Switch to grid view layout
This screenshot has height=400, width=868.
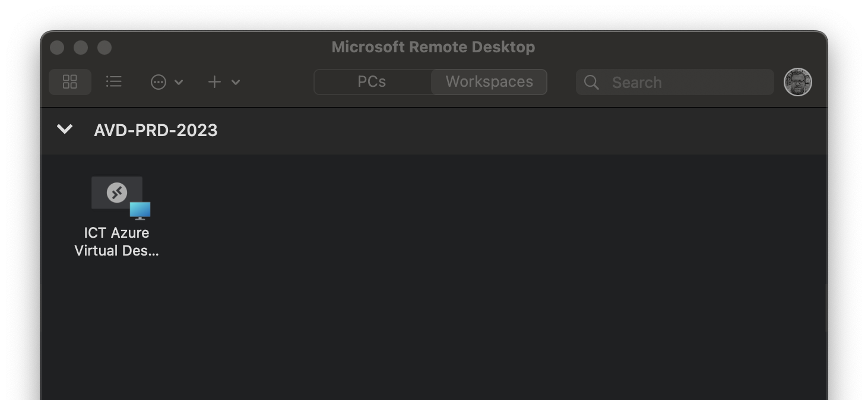pyautogui.click(x=70, y=82)
